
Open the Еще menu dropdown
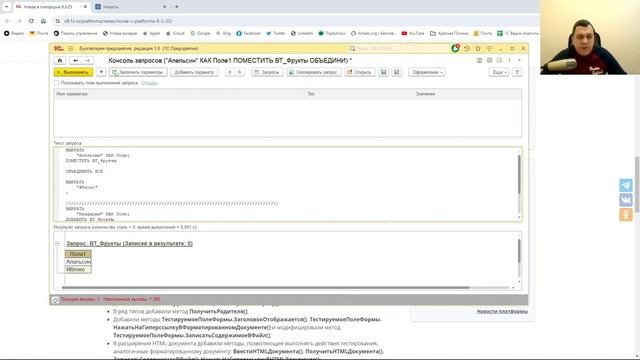[x=499, y=72]
